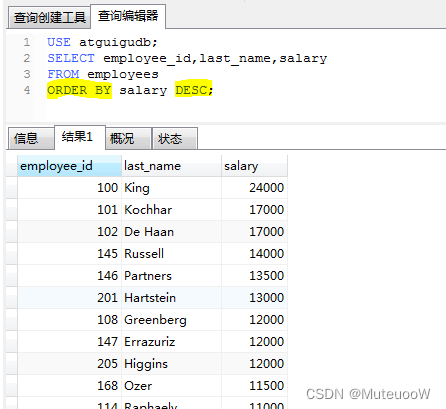Switch to the 查询创建工具 tab
This screenshot has width=446, height=409.
click(x=49, y=17)
